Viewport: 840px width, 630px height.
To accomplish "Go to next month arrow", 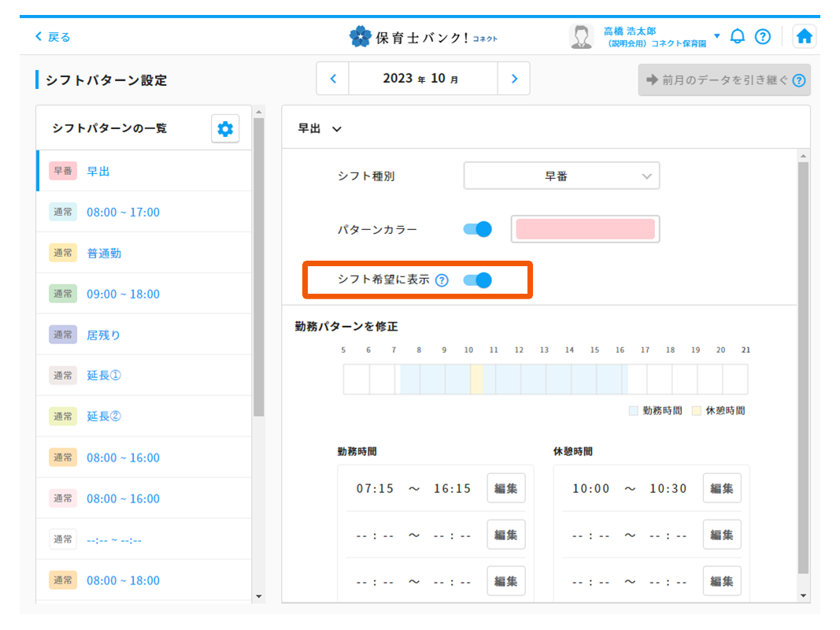I will (514, 79).
